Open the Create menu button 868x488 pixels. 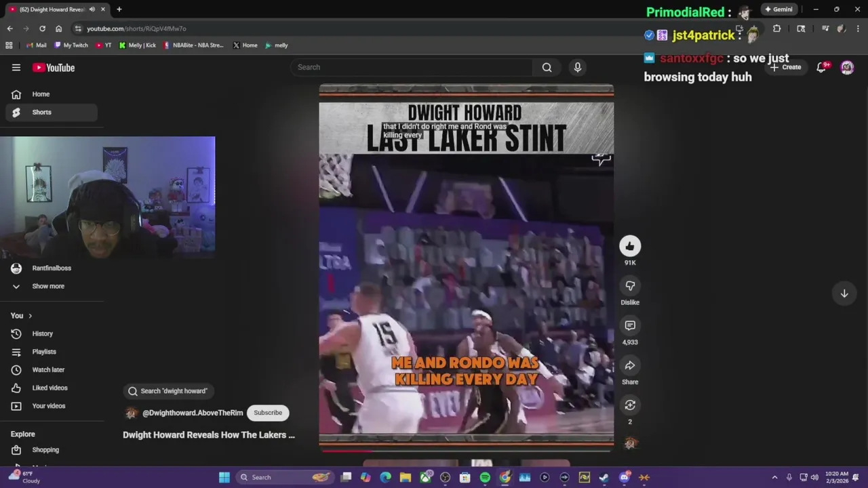coord(785,67)
